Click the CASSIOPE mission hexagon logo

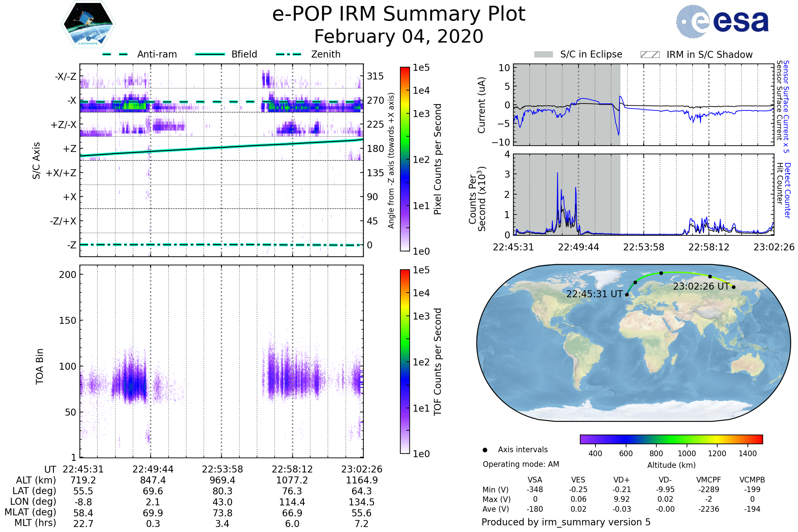click(88, 24)
